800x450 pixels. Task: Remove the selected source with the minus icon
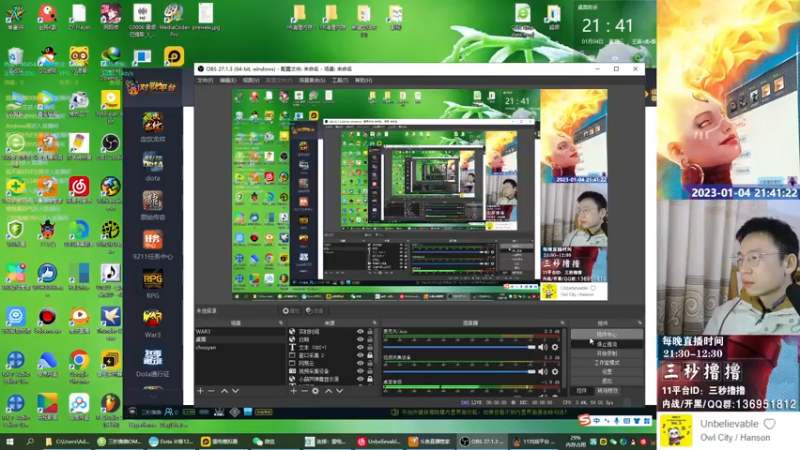pyautogui.click(x=305, y=391)
